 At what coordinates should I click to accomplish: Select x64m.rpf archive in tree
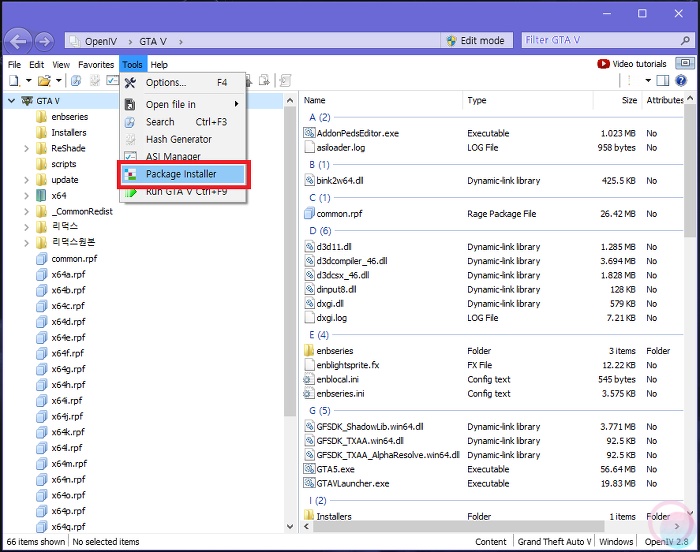[x=69, y=464]
